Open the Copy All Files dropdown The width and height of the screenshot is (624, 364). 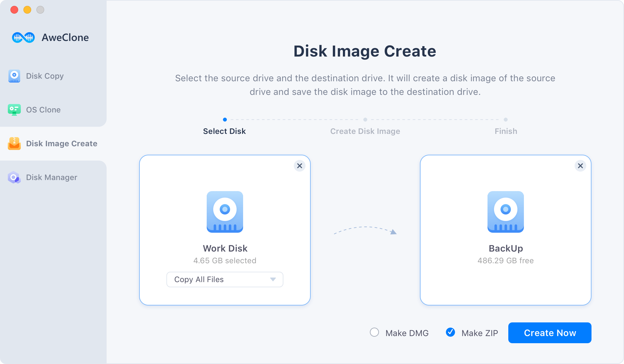(x=225, y=279)
